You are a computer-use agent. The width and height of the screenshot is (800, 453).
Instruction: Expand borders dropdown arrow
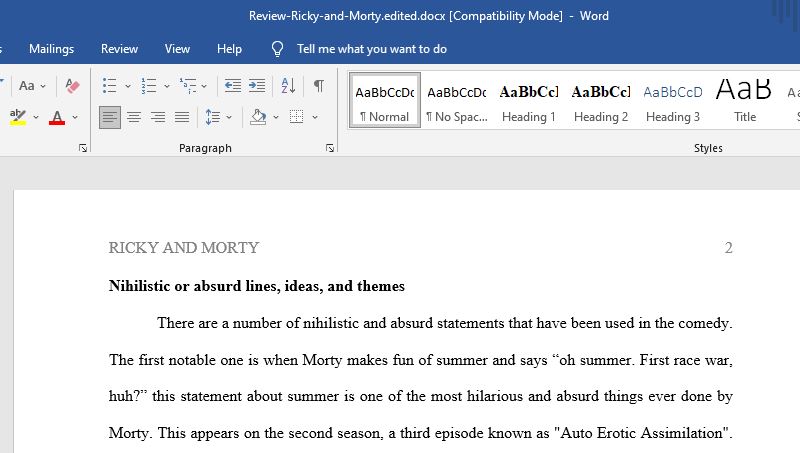tap(315, 117)
